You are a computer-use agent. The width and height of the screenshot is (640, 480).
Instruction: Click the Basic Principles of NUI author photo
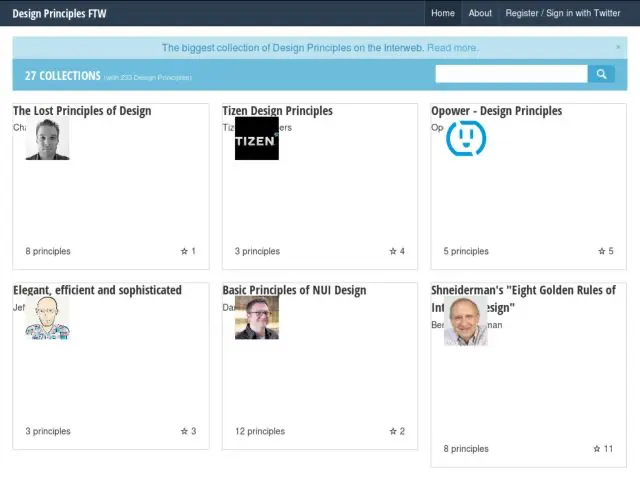click(256, 318)
